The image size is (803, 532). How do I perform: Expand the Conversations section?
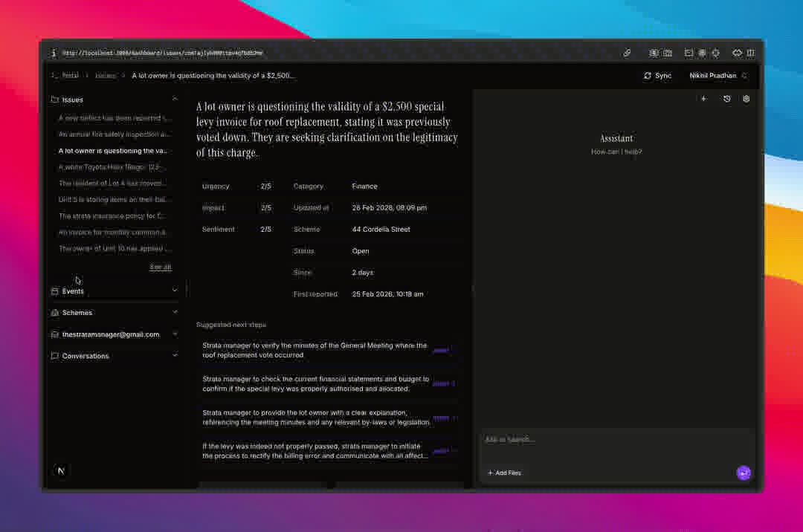point(175,356)
